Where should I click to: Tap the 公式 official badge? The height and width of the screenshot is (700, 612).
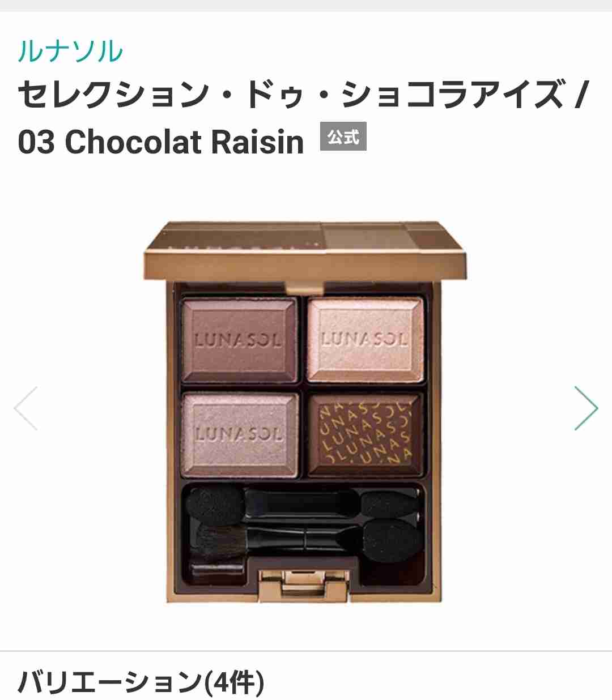343,136
